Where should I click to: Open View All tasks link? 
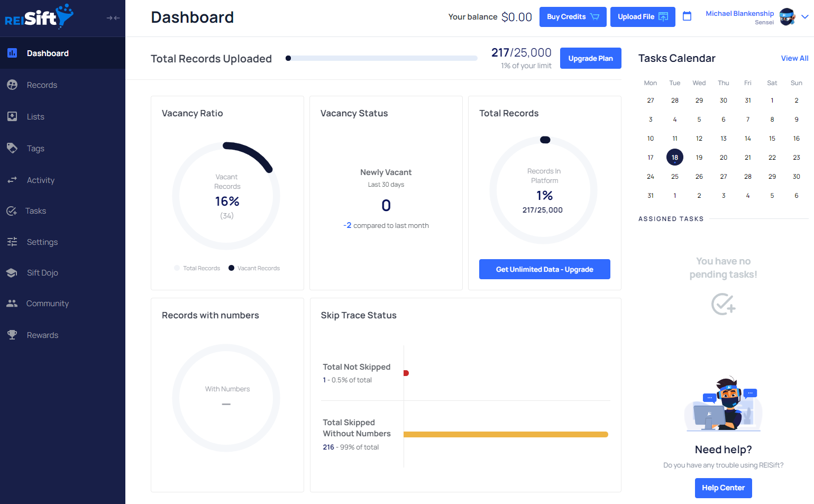click(794, 58)
